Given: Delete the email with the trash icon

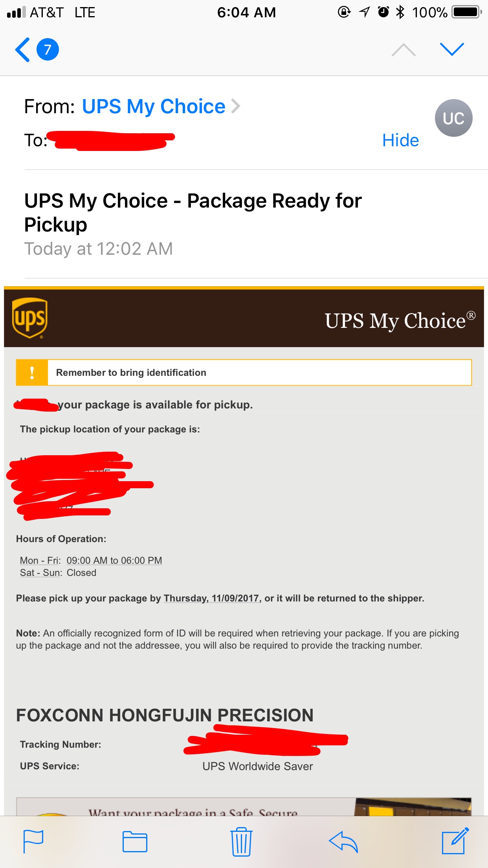Looking at the screenshot, I should click(x=241, y=842).
